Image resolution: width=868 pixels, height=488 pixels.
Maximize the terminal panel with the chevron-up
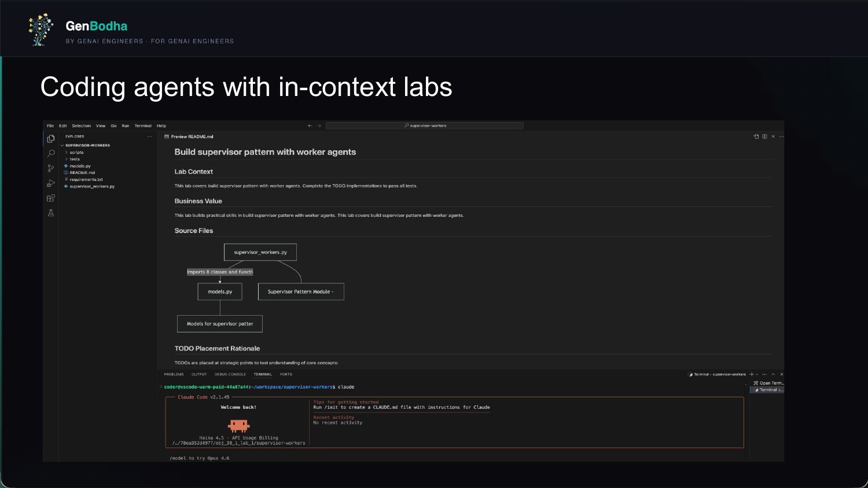773,374
